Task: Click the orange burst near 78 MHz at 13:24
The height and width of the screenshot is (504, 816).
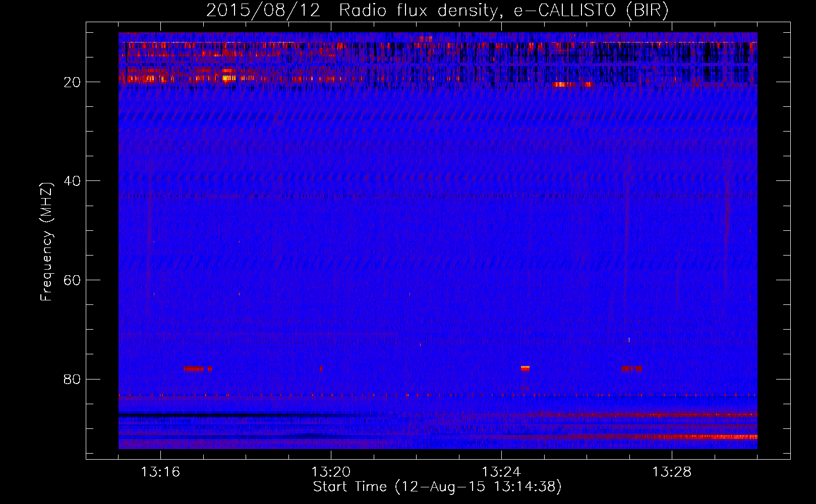Action: click(x=525, y=368)
